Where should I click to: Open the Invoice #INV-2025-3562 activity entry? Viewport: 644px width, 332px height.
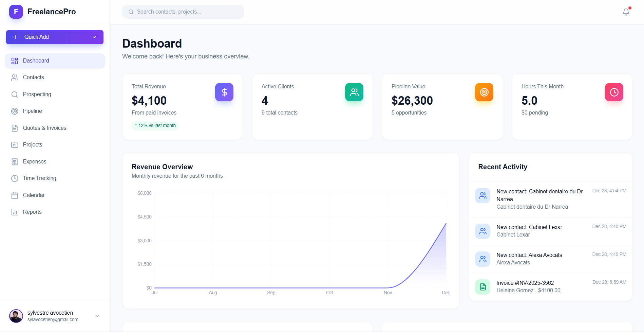(551, 287)
